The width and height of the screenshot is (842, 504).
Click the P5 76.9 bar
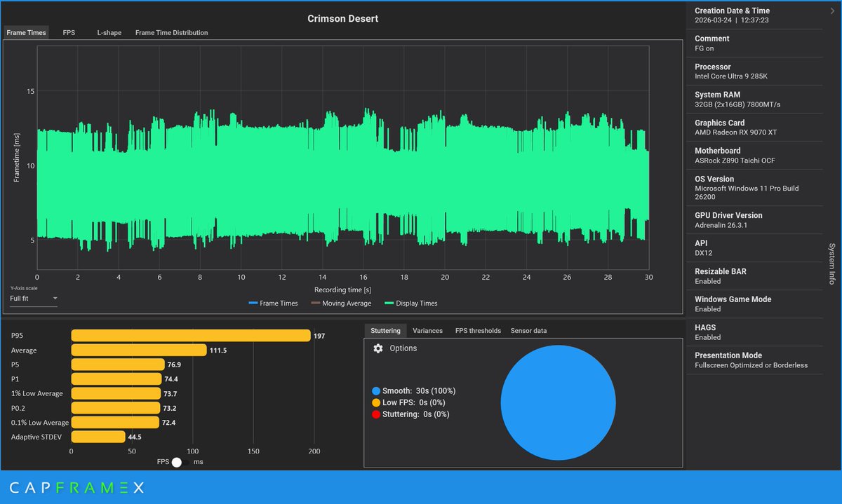pos(118,365)
